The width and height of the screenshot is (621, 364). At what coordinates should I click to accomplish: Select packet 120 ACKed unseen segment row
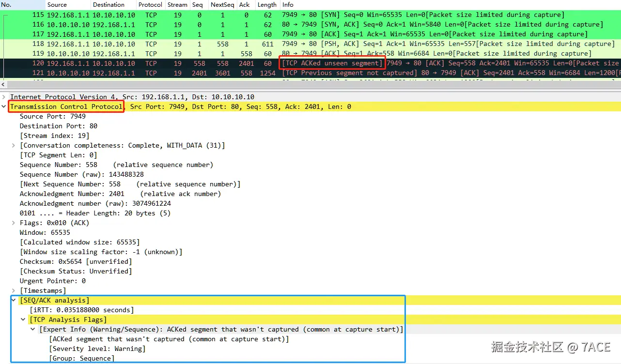click(310, 63)
